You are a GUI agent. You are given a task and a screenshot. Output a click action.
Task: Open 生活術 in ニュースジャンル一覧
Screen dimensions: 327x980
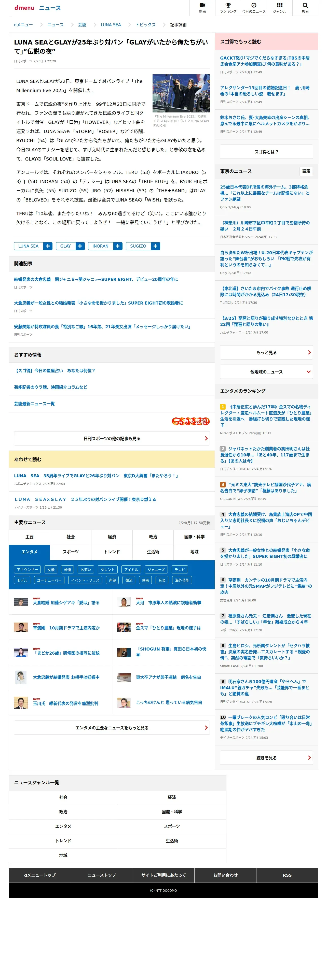172,841
